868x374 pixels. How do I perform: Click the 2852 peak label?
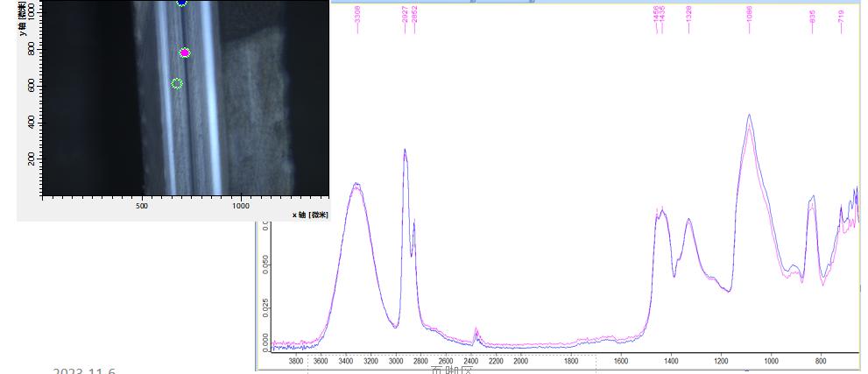(414, 14)
